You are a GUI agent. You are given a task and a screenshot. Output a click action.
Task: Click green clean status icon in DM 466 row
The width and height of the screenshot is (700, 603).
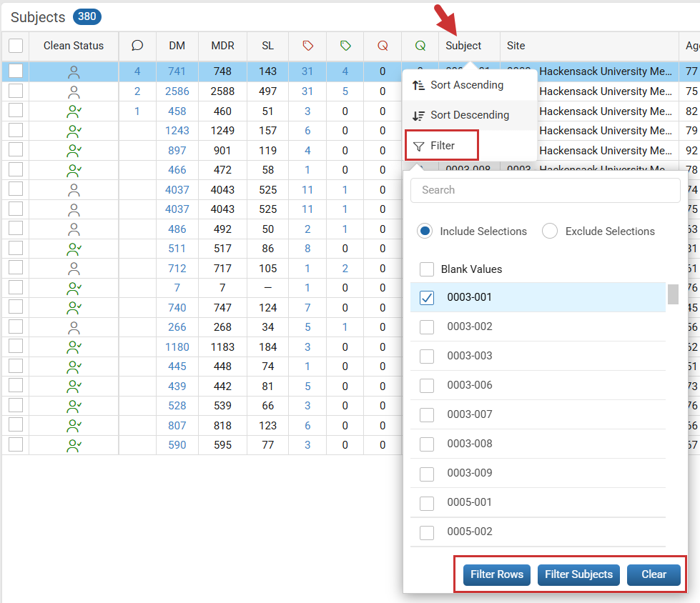(74, 170)
